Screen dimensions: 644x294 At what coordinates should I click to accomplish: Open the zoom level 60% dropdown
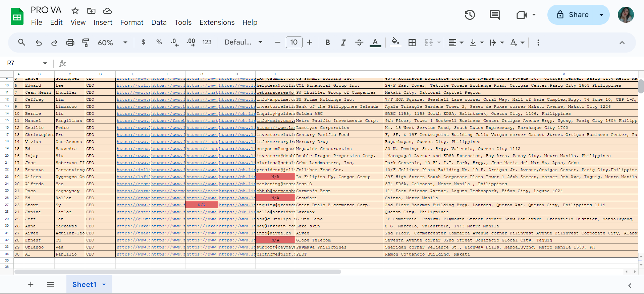point(113,43)
